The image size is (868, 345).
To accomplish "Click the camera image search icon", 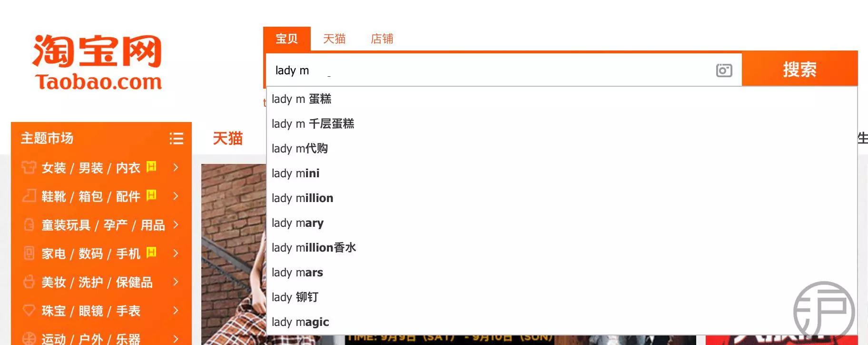I will (724, 71).
